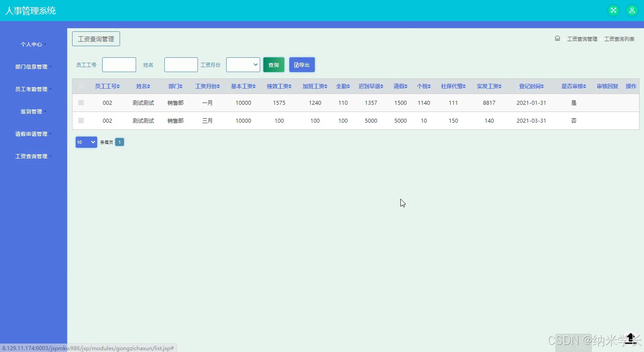The height and width of the screenshot is (352, 644).
Task: Open the rows-per-page dropdown showing 10
Action: (86, 142)
